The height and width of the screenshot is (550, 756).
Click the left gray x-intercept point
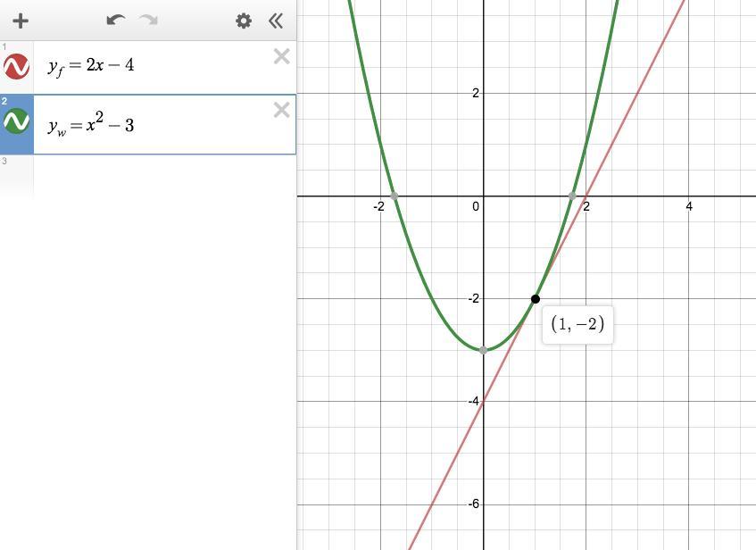[395, 196]
